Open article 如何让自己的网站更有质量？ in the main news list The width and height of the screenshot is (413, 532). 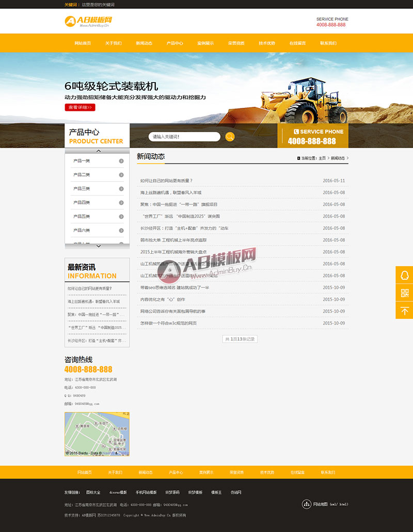[166, 181]
